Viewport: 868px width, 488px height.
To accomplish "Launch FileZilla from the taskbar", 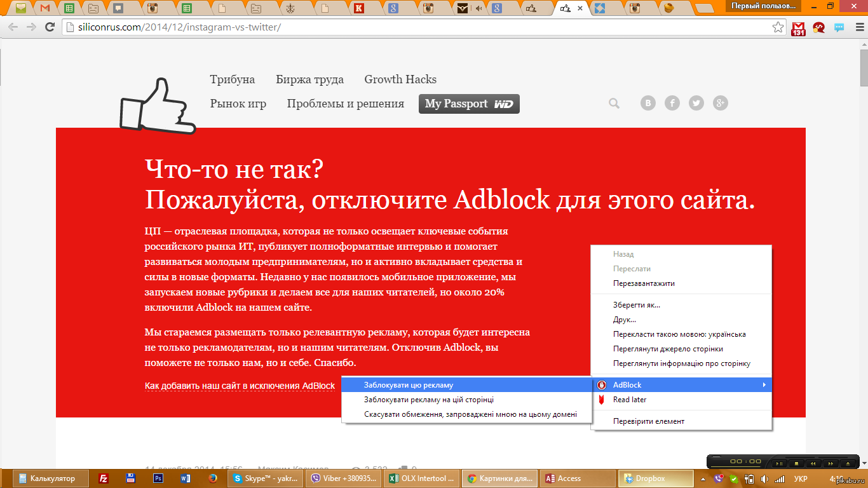I will [103, 478].
